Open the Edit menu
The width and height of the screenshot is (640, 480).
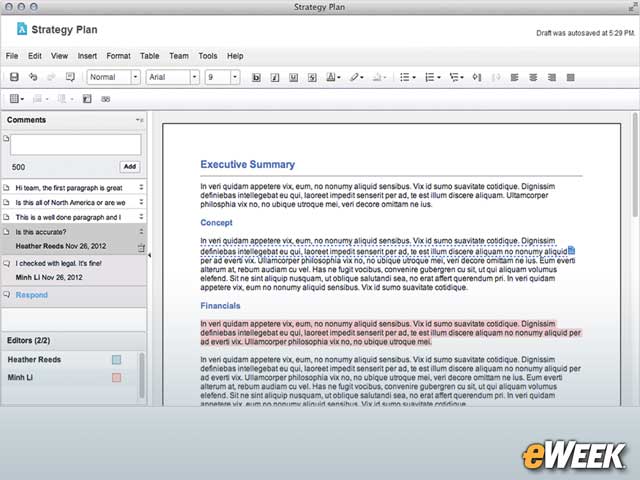coord(35,56)
